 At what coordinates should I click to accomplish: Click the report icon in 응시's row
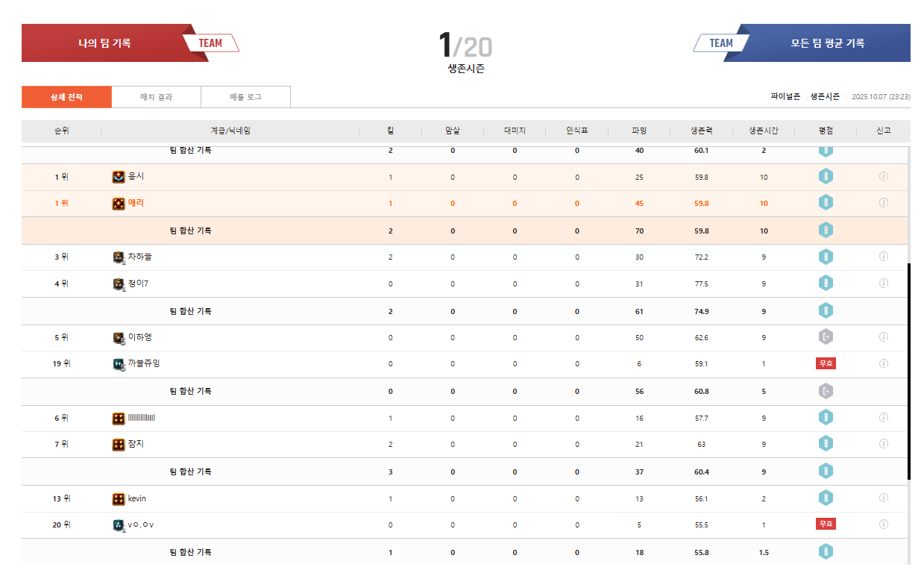883,177
